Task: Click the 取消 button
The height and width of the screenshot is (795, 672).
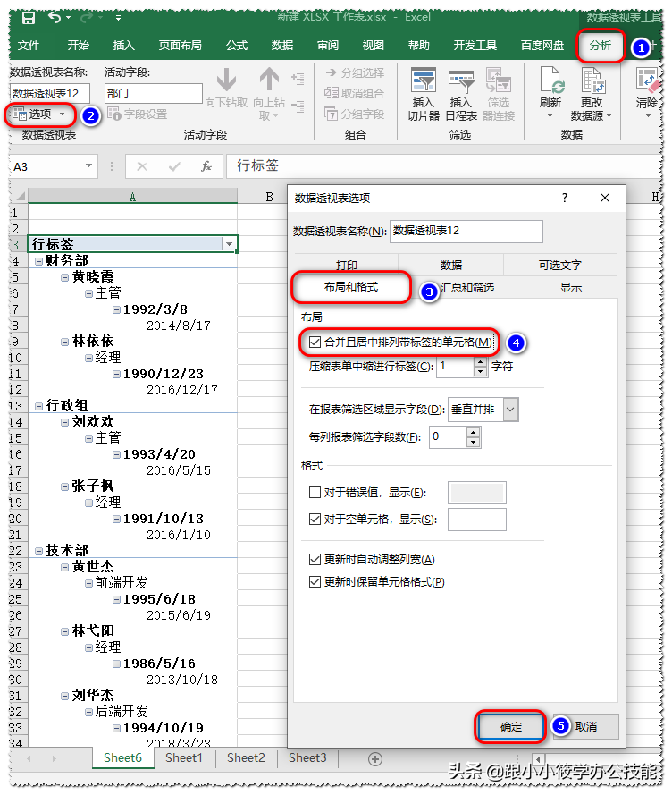Action: [586, 727]
